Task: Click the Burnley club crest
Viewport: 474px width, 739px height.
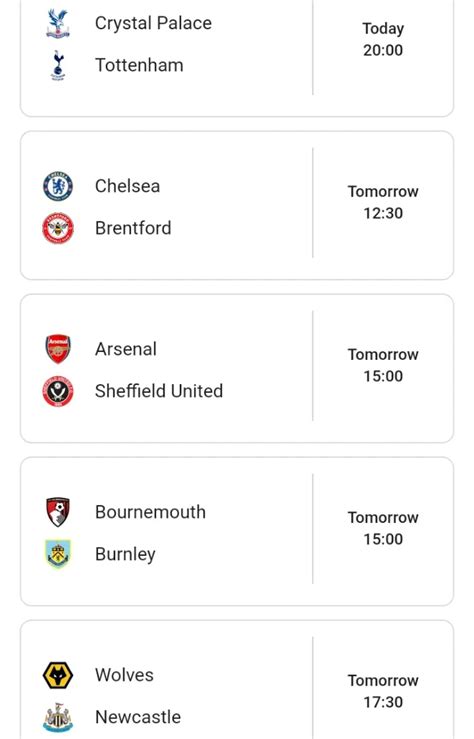Action: click(x=58, y=554)
